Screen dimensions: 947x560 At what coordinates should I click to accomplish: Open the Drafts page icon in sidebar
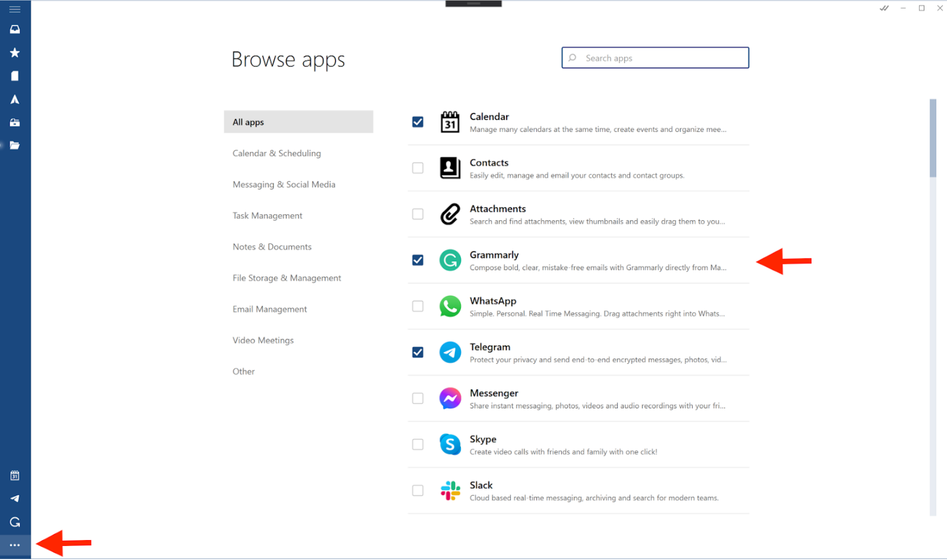pos(15,76)
